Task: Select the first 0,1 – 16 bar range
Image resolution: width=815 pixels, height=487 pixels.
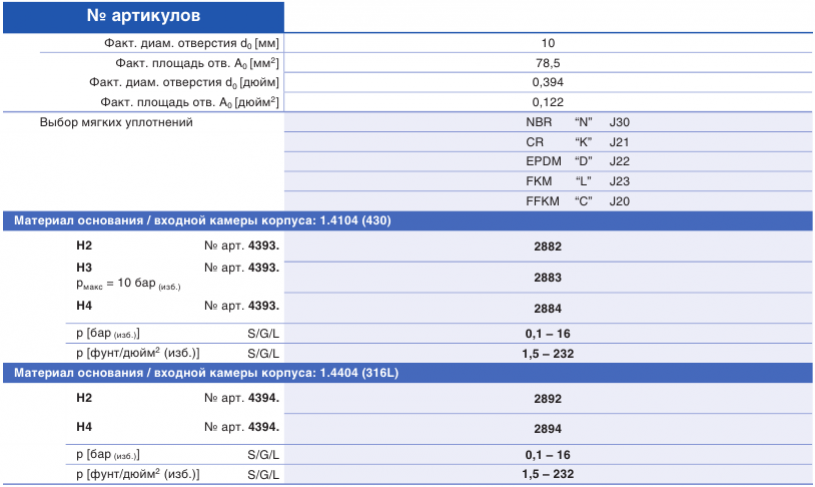Action: click(x=548, y=334)
